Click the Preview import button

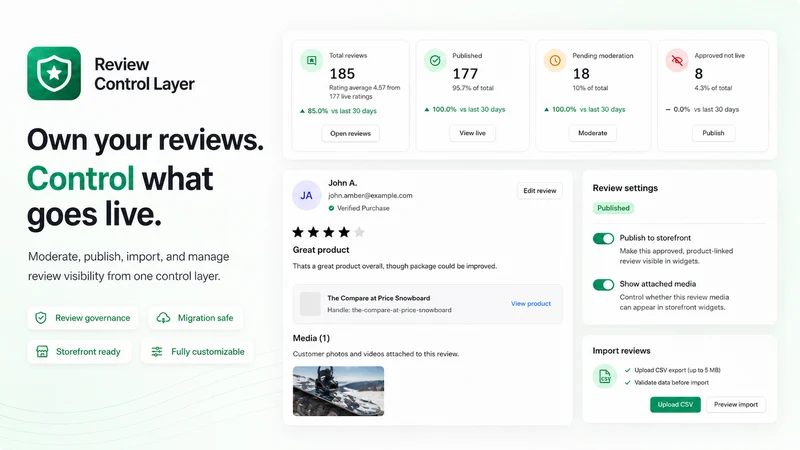point(736,405)
